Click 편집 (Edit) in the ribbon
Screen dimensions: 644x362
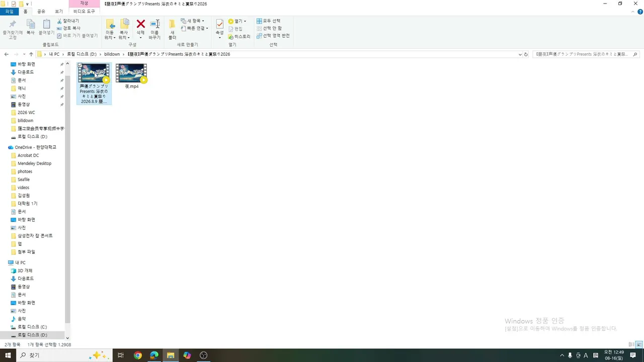235,29
